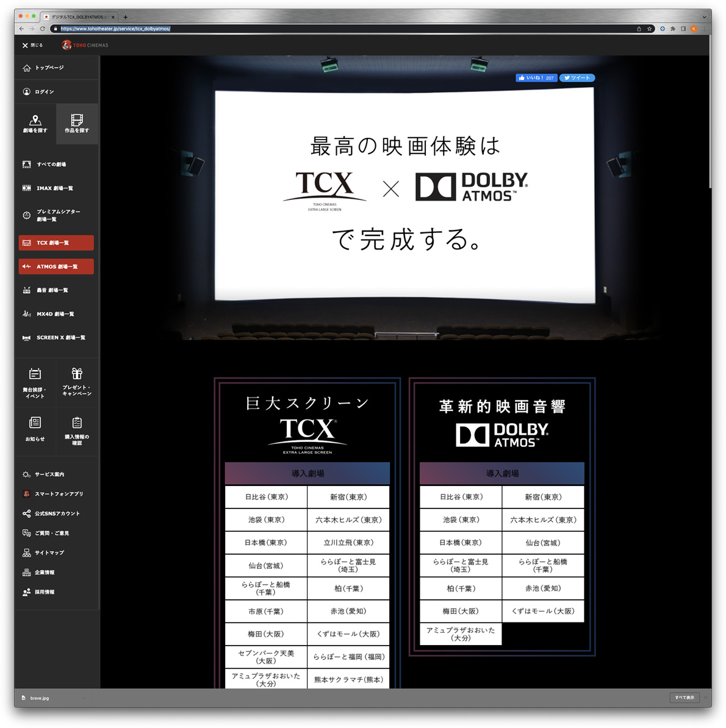The height and width of the screenshot is (728, 726).
Task: Open TCX 市原(千葉) theater cell
Action: 266,612
